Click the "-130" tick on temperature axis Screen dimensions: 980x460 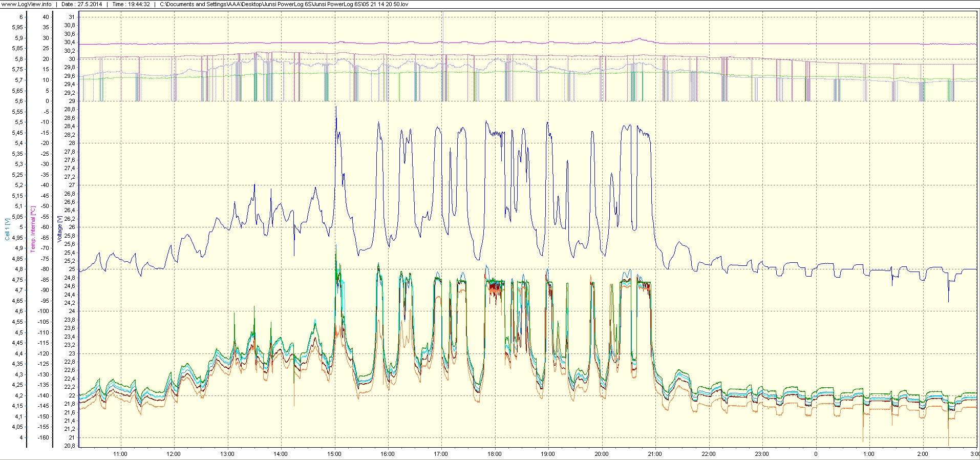[x=44, y=374]
